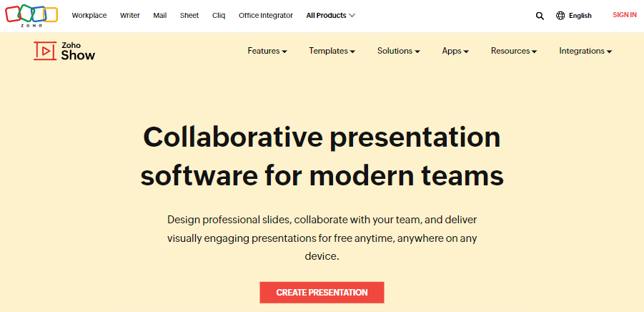This screenshot has width=644, height=312.
Task: Click the globe language icon
Action: click(x=560, y=16)
